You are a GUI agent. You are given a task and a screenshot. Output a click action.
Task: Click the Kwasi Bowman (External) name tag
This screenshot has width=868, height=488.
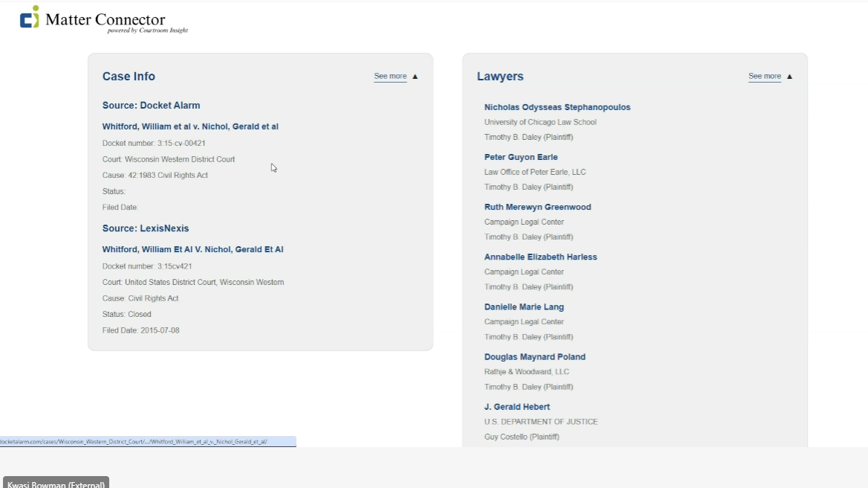tap(56, 483)
